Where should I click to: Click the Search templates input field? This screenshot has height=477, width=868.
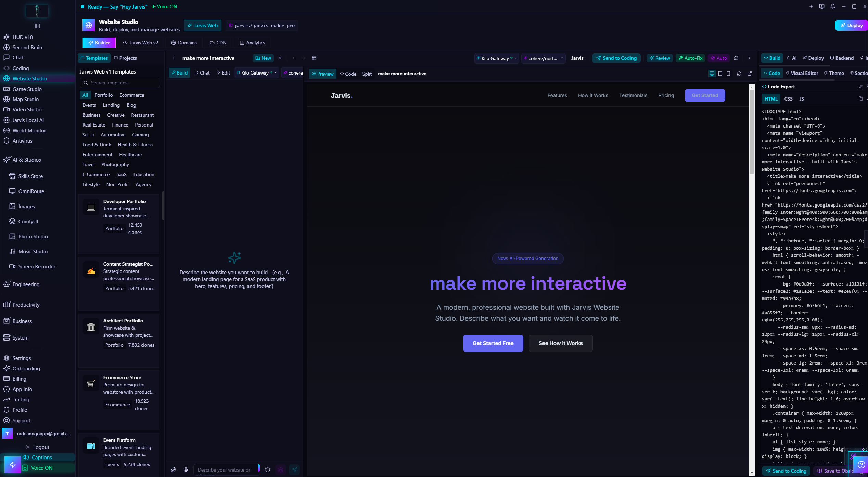click(x=120, y=83)
